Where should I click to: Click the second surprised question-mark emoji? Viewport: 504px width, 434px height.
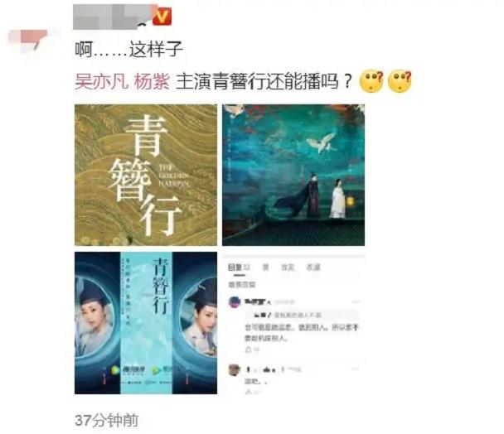[x=400, y=80]
